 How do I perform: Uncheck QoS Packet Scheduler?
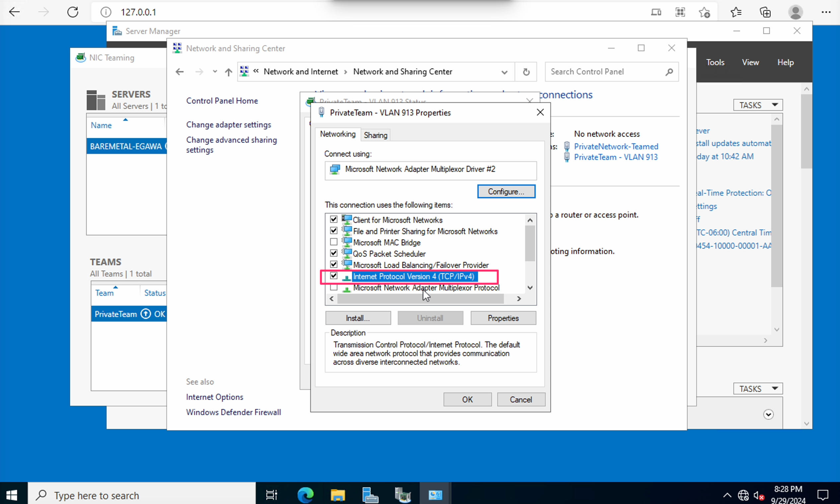coord(334,253)
